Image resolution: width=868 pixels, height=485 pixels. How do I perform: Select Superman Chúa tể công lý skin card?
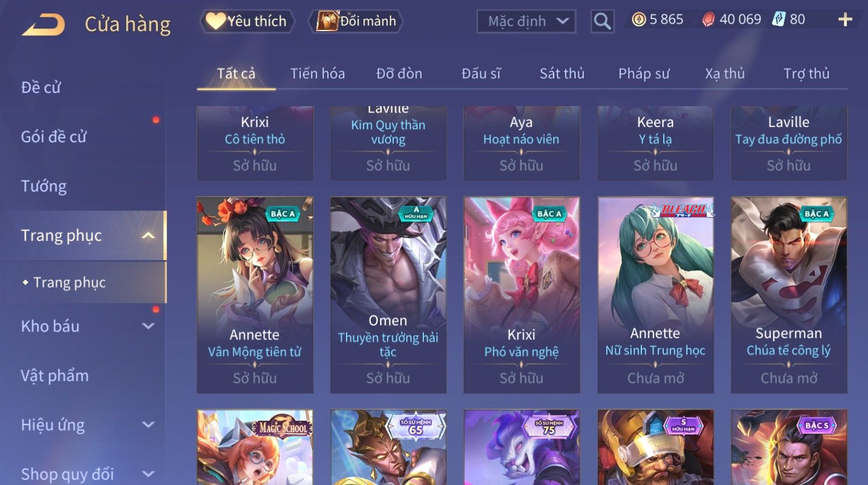click(x=788, y=295)
